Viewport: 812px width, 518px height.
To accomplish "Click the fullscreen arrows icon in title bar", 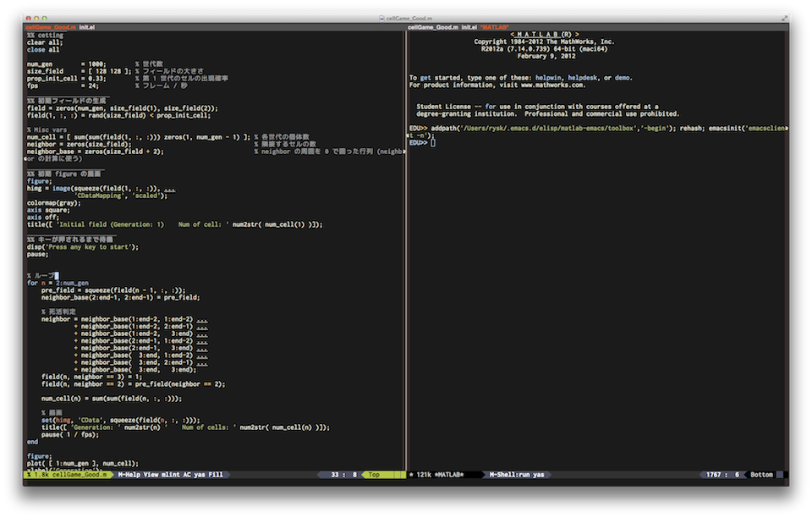I will [785, 18].
